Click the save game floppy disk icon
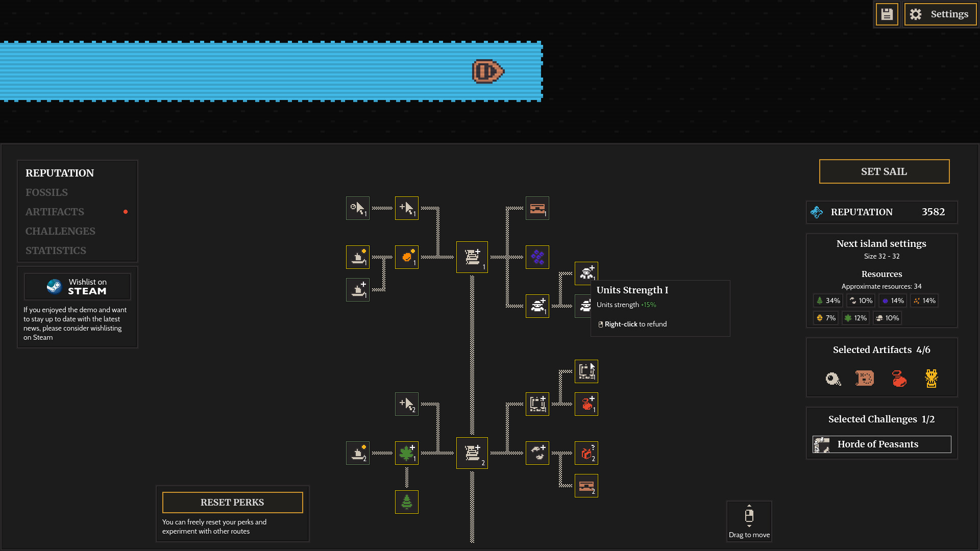This screenshot has height=551, width=980. (887, 14)
